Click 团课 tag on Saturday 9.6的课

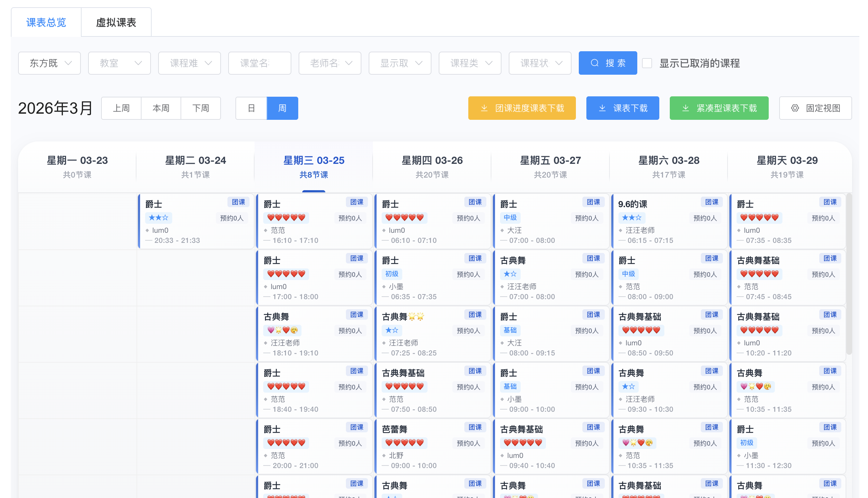[x=712, y=202]
